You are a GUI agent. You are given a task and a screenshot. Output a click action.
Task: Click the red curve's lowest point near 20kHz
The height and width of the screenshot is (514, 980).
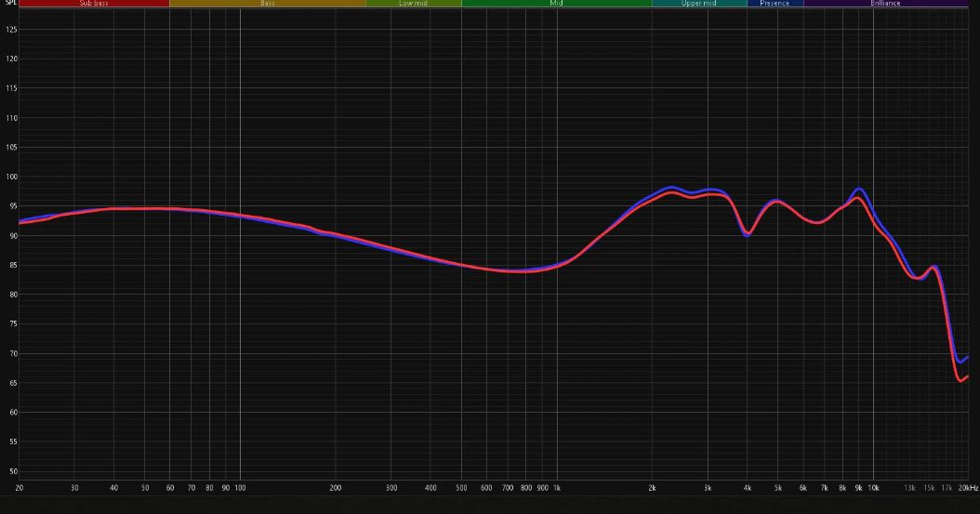coord(960,380)
